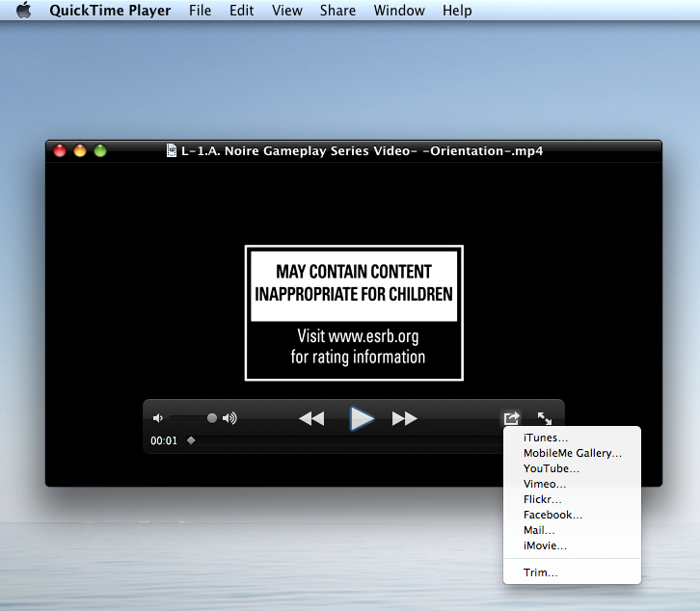The image size is (700, 611).
Task: Open the Share menu in menu bar
Action: (x=337, y=11)
